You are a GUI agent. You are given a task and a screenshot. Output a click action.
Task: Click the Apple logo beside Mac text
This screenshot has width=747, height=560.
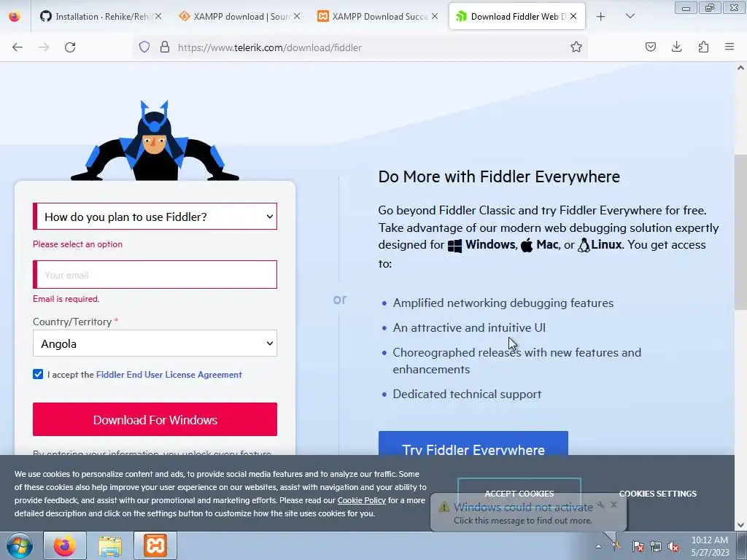[527, 245]
